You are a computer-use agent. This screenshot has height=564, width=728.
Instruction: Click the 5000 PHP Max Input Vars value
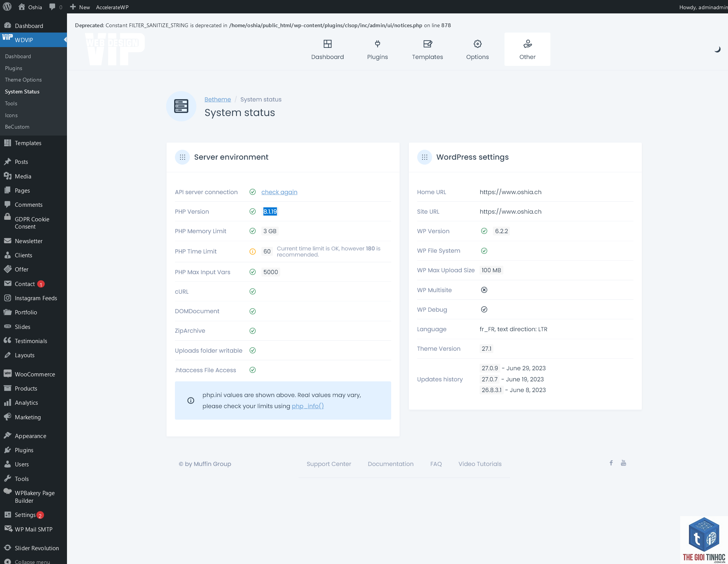click(271, 272)
